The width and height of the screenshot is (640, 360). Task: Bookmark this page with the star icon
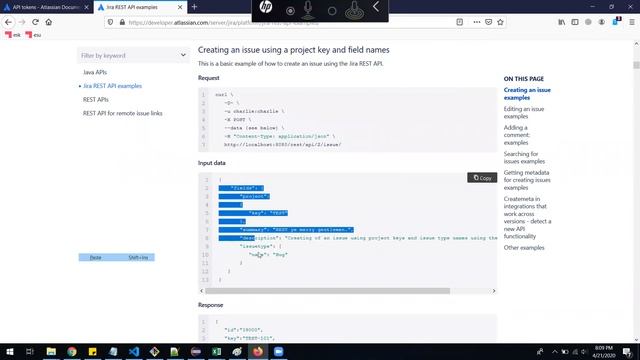click(x=500, y=22)
